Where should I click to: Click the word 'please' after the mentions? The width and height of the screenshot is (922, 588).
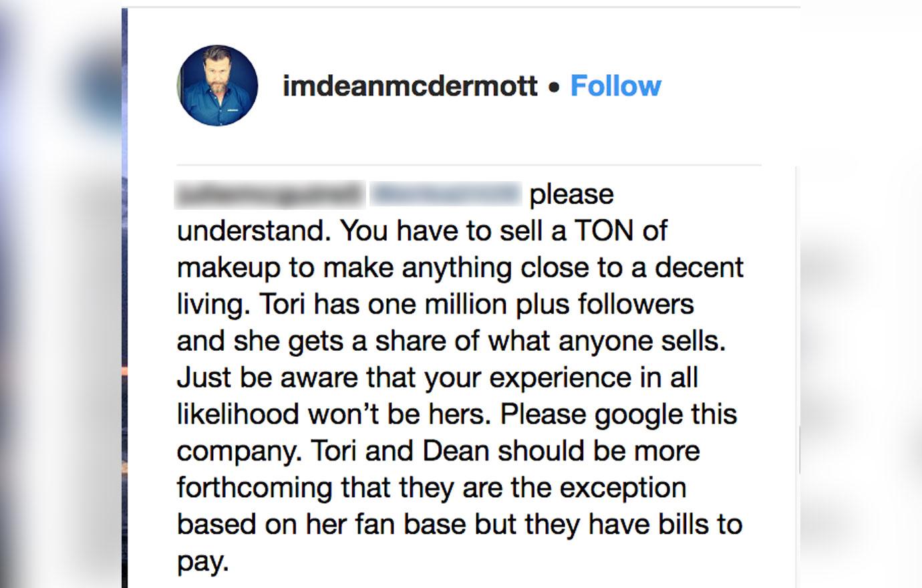coord(572,195)
